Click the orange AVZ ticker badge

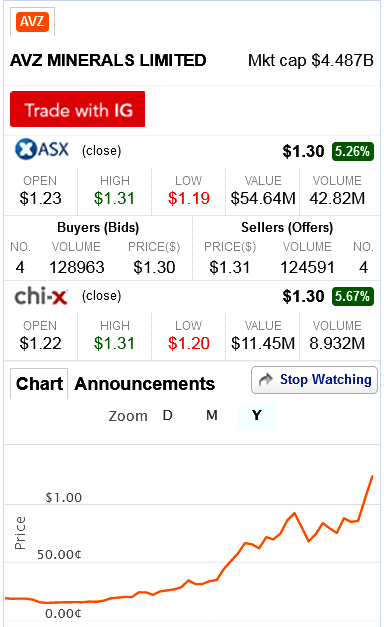[32, 21]
